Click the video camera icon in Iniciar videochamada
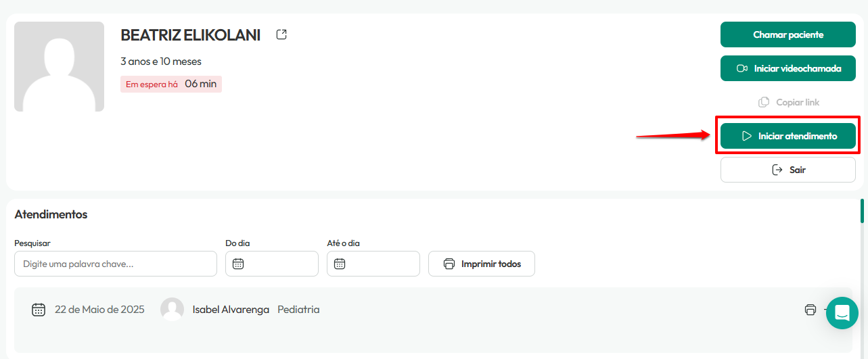Screen dimensions: 868x359 click(742, 68)
